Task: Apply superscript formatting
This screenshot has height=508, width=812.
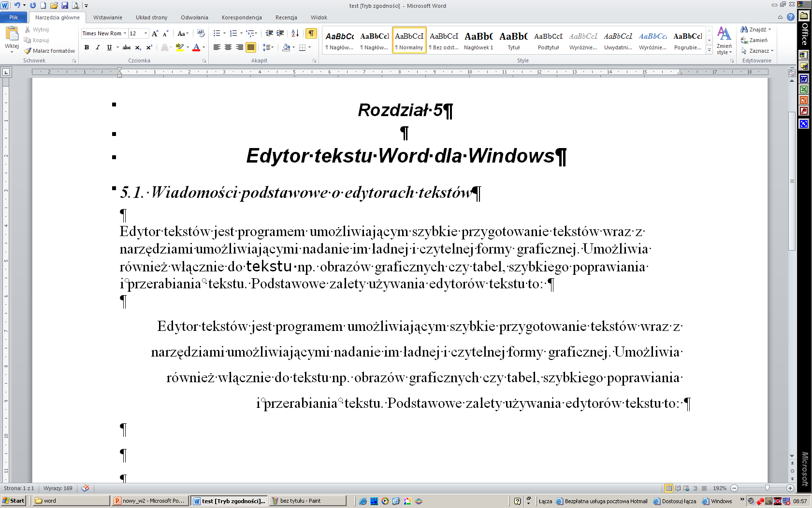Action: coord(149,47)
